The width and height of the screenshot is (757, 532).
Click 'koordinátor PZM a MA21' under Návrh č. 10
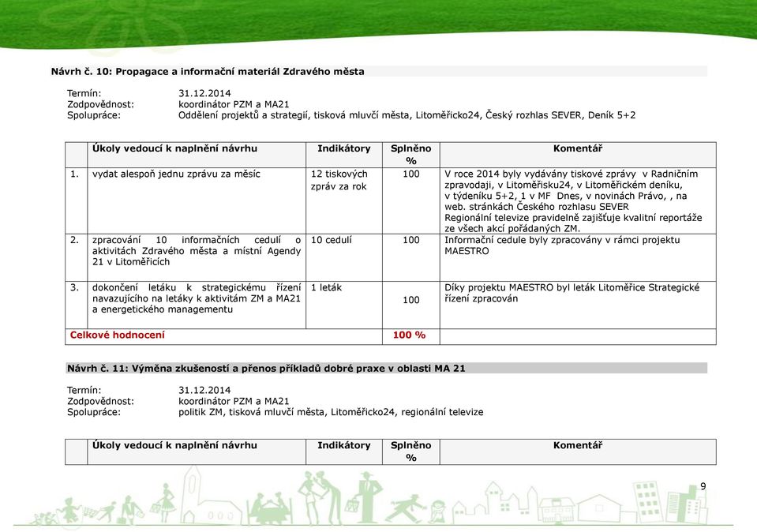coord(234,104)
